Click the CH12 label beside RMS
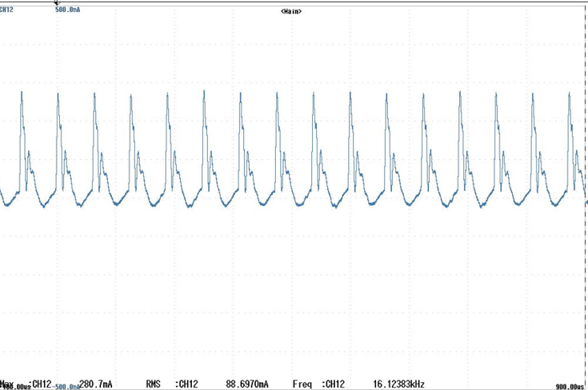This screenshot has width=588, height=390. click(186, 384)
